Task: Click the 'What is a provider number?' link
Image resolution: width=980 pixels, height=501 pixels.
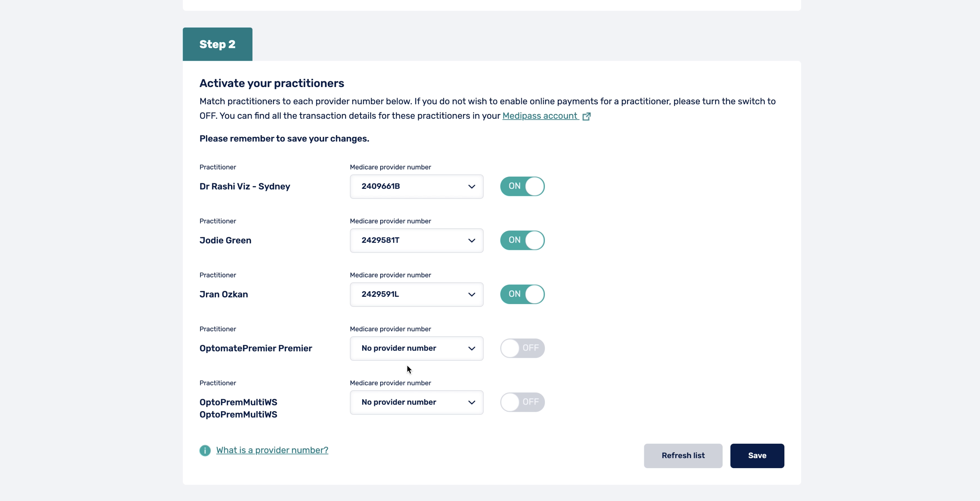Action: (x=272, y=450)
